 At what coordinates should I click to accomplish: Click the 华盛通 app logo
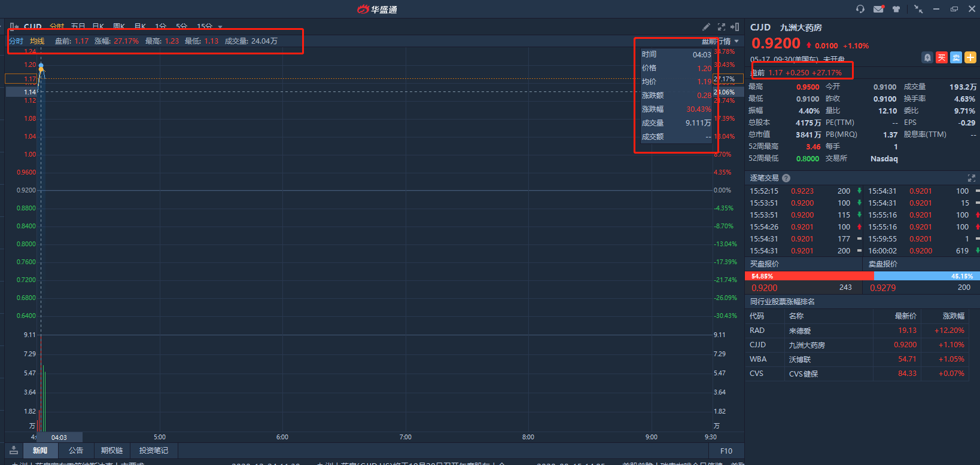pos(378,9)
